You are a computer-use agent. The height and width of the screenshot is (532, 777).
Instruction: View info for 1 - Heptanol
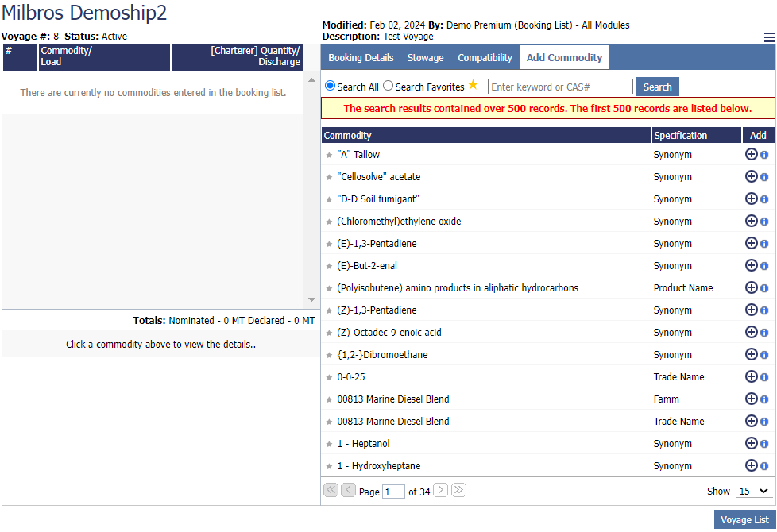(764, 444)
